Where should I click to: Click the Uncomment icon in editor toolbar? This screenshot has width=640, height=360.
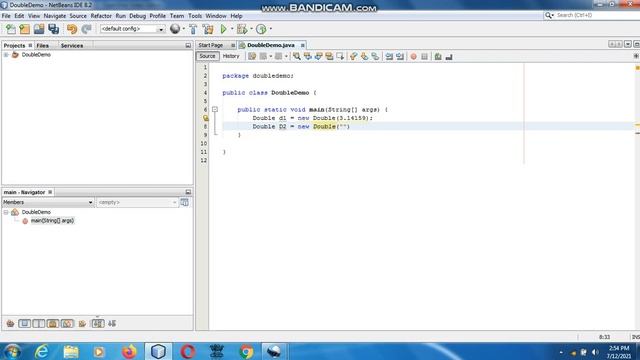coord(449,56)
